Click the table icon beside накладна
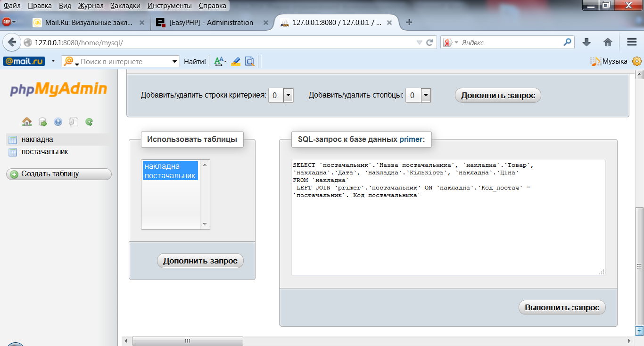Viewport: 644px width, 346px height. pyautogui.click(x=13, y=140)
